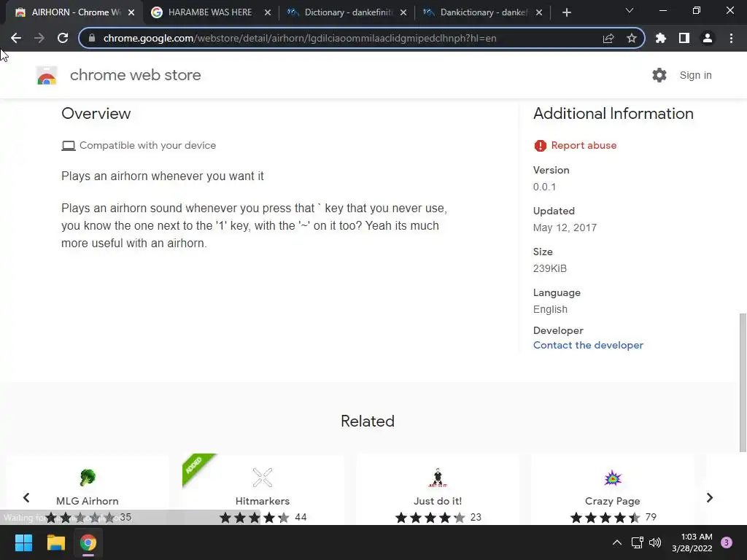Click the Chrome taskbar icon
747x560 pixels.
pyautogui.click(x=88, y=542)
